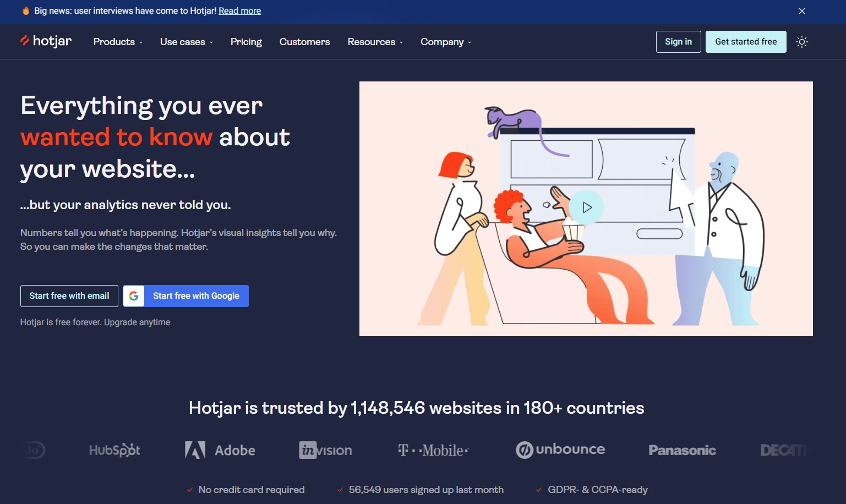Click the flame icon in the announcement banner
The width and height of the screenshot is (846, 504).
tap(26, 10)
